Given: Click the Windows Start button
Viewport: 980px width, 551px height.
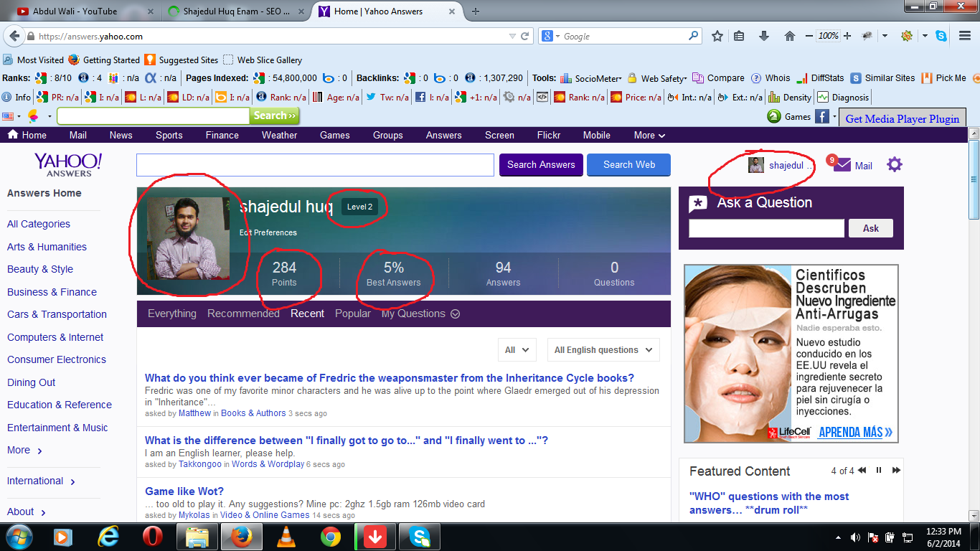Looking at the screenshot, I should point(19,537).
